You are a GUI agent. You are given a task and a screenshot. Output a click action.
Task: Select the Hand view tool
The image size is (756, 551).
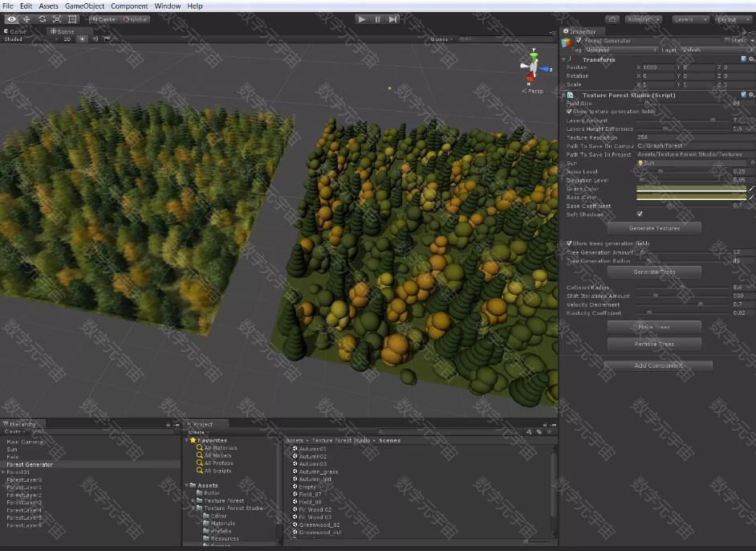tap(11, 19)
